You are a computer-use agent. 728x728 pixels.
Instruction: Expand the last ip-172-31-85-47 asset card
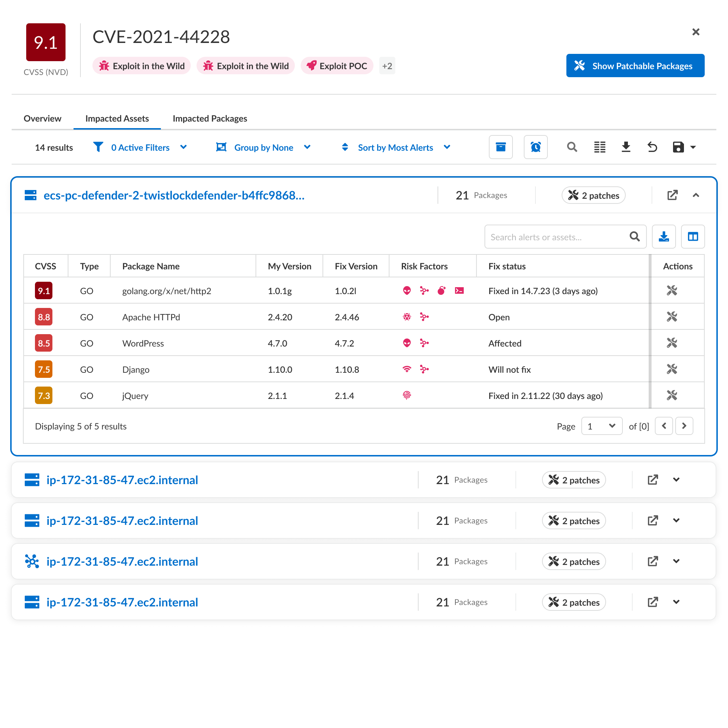pyautogui.click(x=676, y=602)
